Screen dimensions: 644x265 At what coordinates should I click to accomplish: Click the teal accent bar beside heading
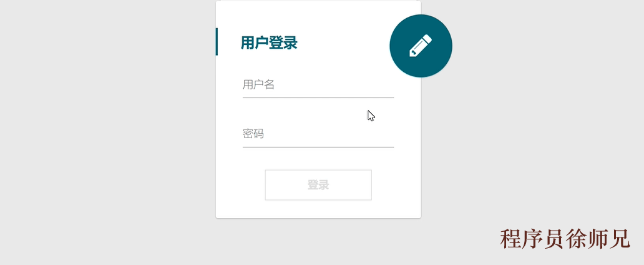pos(217,41)
